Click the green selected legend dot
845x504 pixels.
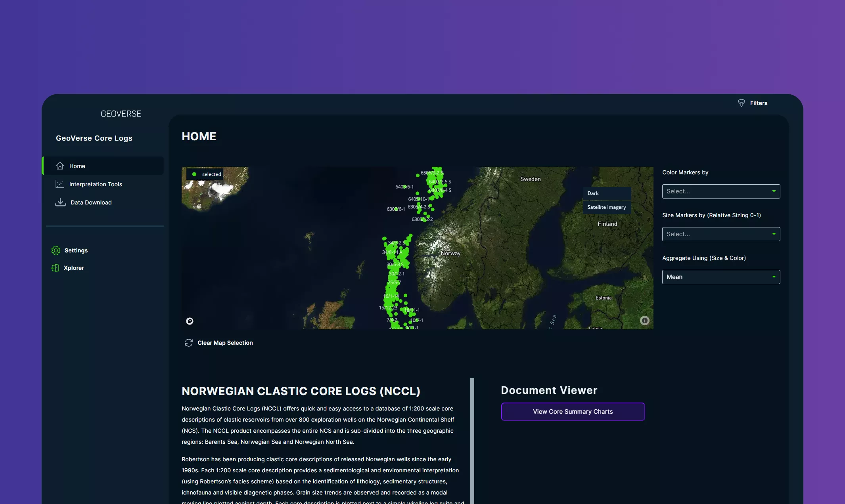[194, 174]
